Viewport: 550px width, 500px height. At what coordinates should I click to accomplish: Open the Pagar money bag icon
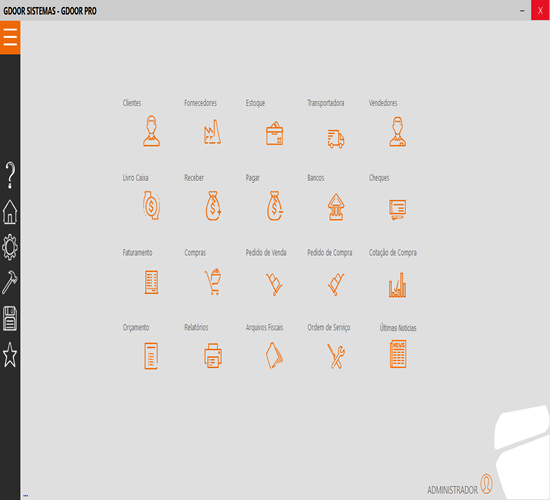(x=275, y=206)
